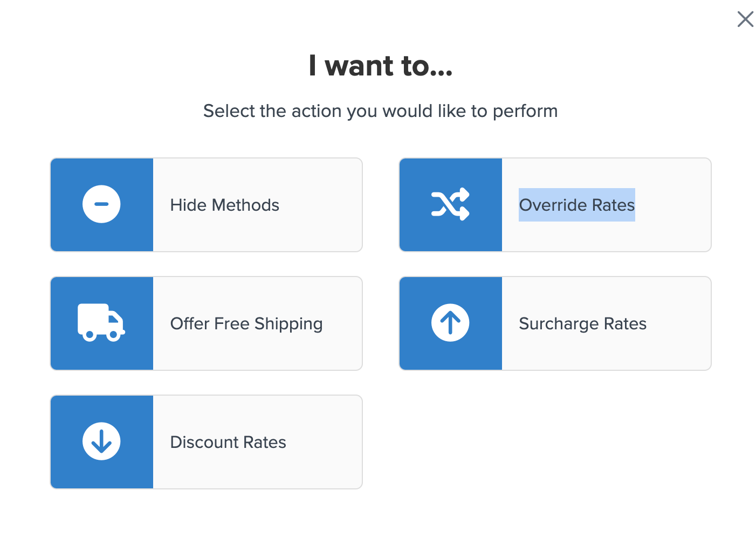Click the 'I want to...' heading

[380, 66]
